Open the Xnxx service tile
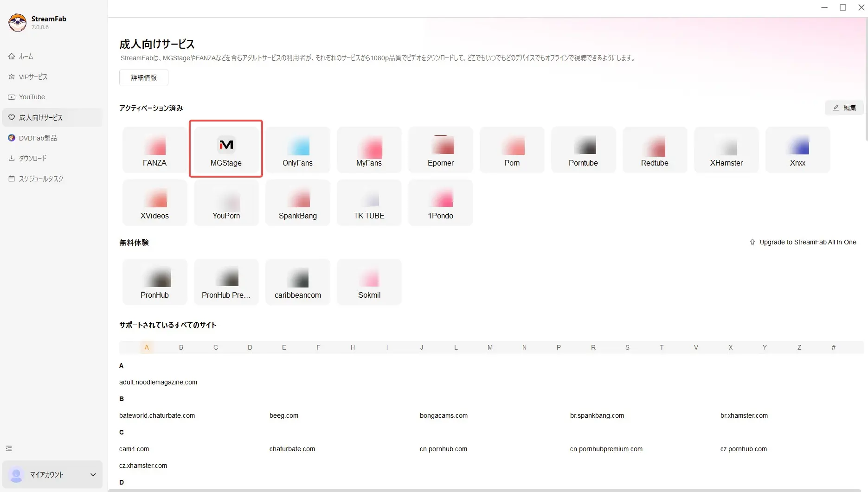868x492 pixels. (x=797, y=150)
